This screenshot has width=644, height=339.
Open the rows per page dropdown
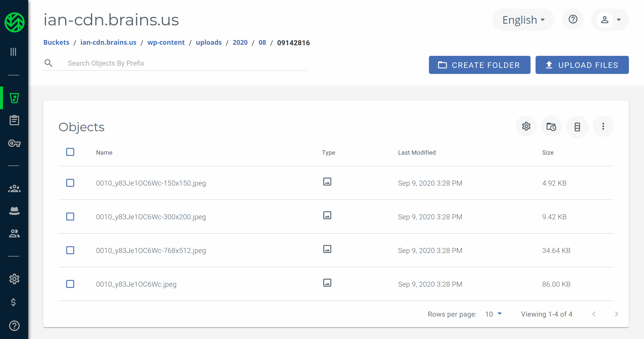coord(493,314)
